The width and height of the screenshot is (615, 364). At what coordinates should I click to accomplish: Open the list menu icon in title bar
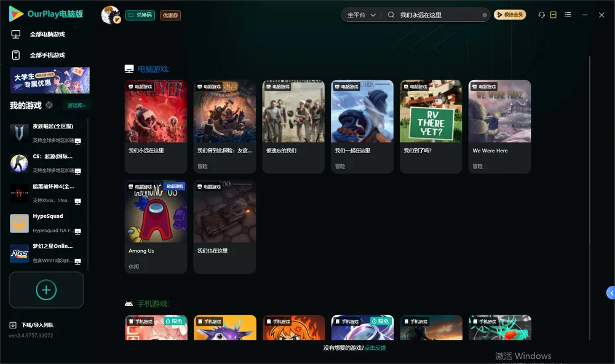click(x=568, y=15)
